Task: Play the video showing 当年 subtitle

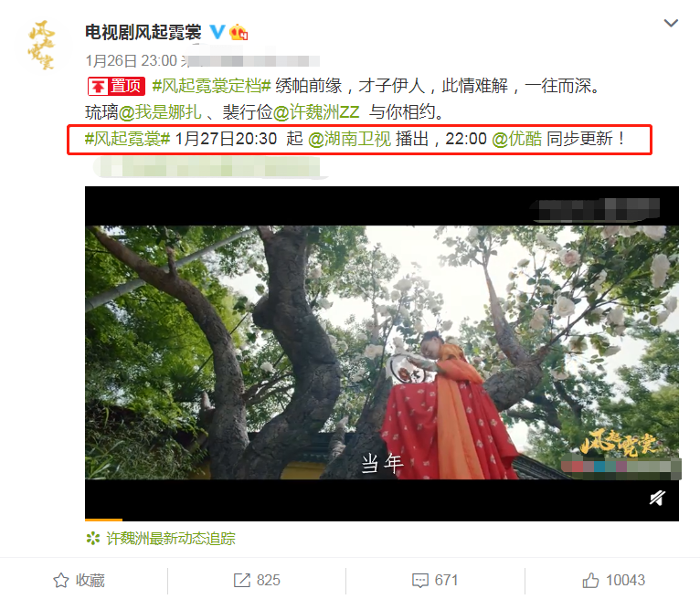Action: point(382,352)
